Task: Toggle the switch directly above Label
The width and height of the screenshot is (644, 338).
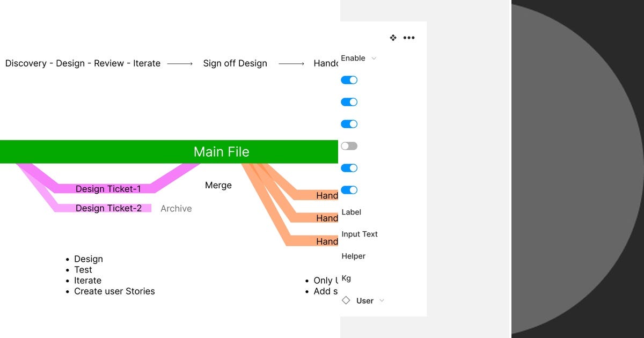Action: click(349, 189)
